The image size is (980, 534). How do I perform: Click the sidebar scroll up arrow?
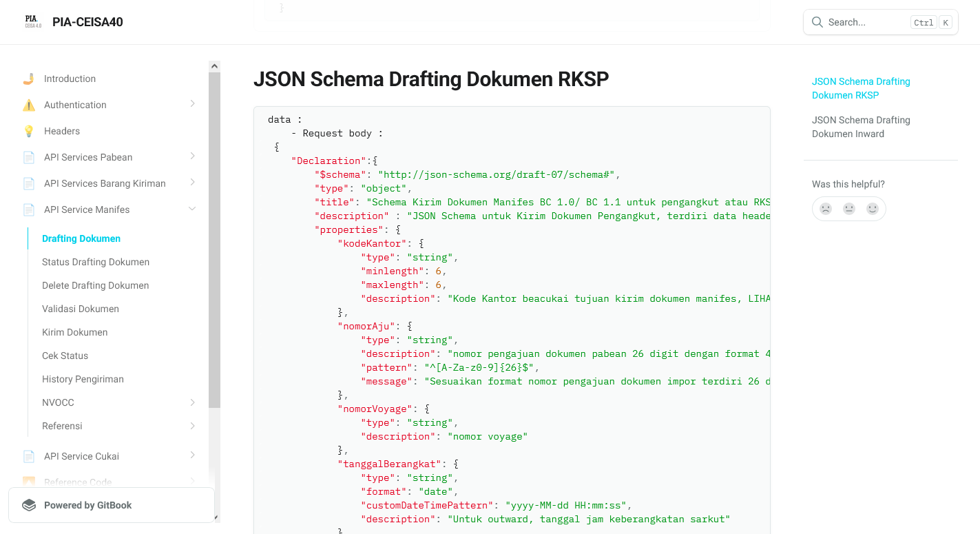tap(215, 66)
